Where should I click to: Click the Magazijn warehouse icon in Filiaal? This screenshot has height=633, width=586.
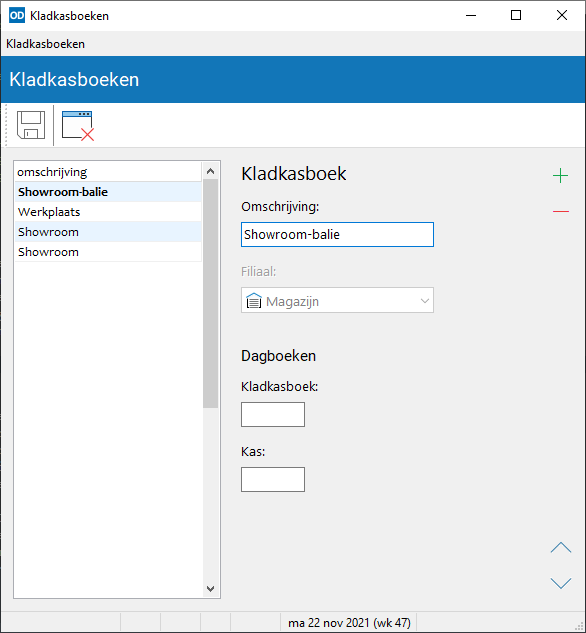(254, 301)
